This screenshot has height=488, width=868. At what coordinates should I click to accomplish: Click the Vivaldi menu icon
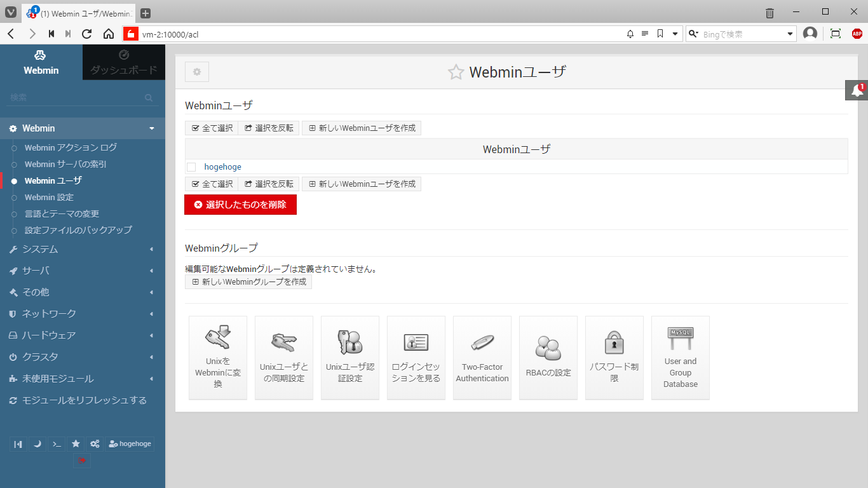pyautogui.click(x=11, y=13)
